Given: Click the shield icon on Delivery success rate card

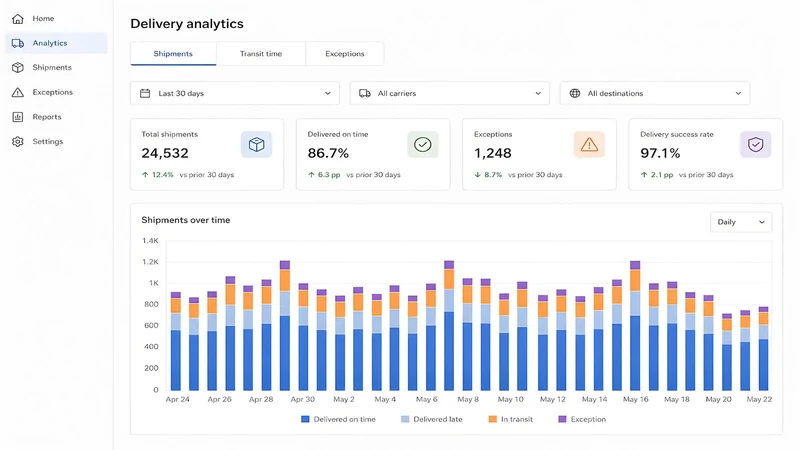Looking at the screenshot, I should click(756, 145).
